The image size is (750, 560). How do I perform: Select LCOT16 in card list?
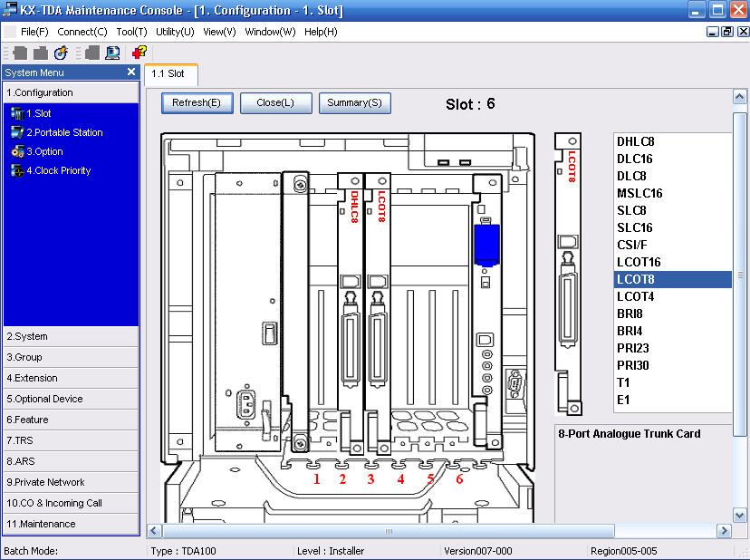(x=672, y=262)
